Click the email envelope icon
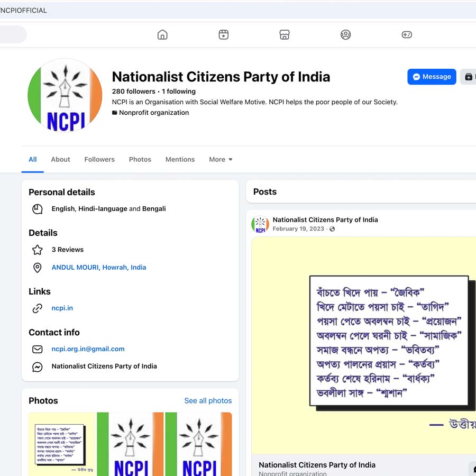This screenshot has height=476, width=476. coord(38,349)
